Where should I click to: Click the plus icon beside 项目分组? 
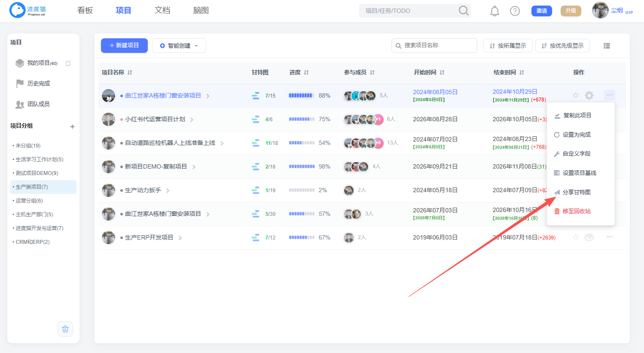(73, 126)
